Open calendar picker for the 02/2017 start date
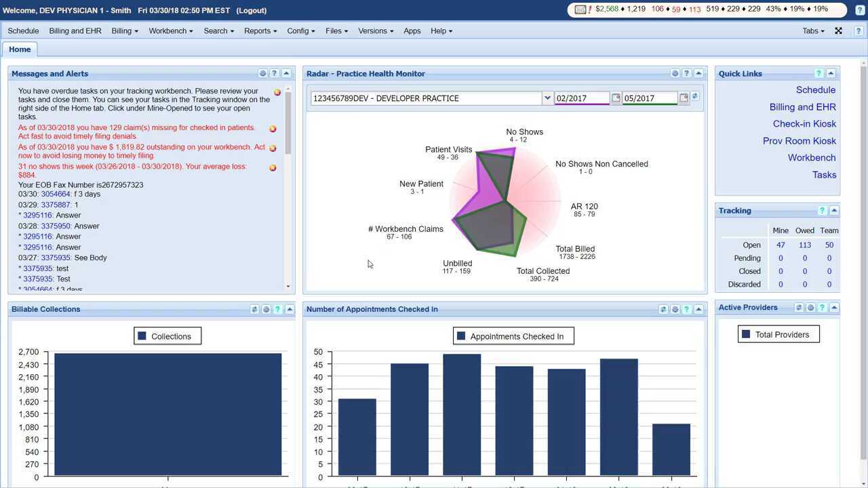The width and height of the screenshot is (868, 488). tap(616, 98)
